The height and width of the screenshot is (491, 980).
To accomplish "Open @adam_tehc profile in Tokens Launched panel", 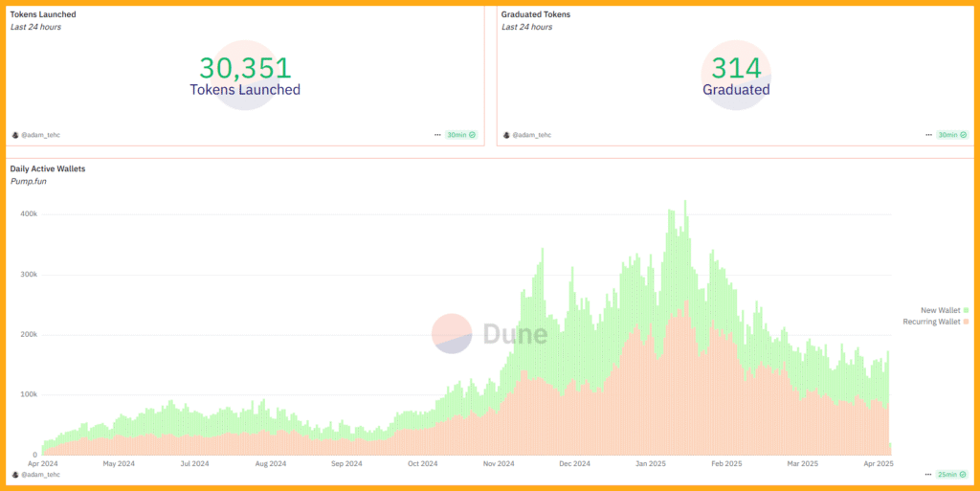I will [40, 135].
